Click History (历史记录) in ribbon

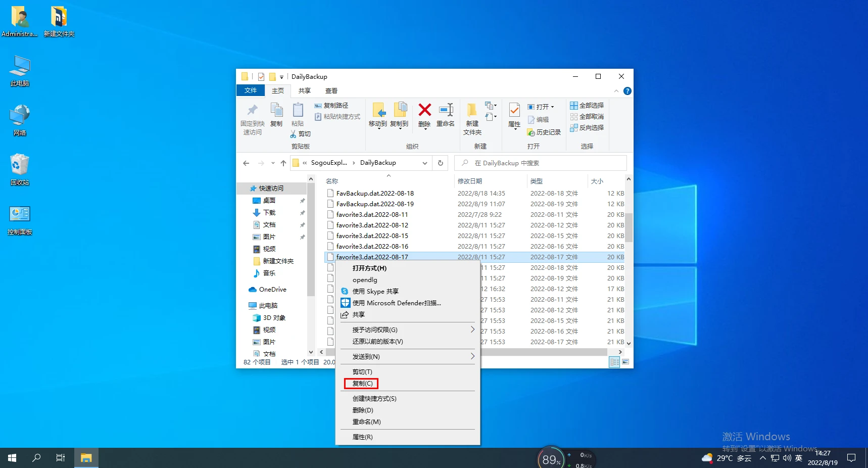pos(544,132)
